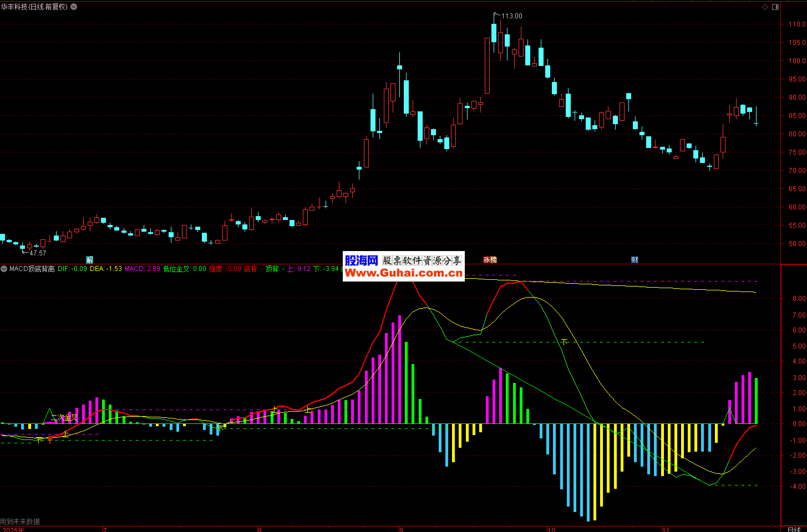Screen dimensions: 807x532
Task: Click the 财 financial marker icon
Action: click(x=635, y=260)
